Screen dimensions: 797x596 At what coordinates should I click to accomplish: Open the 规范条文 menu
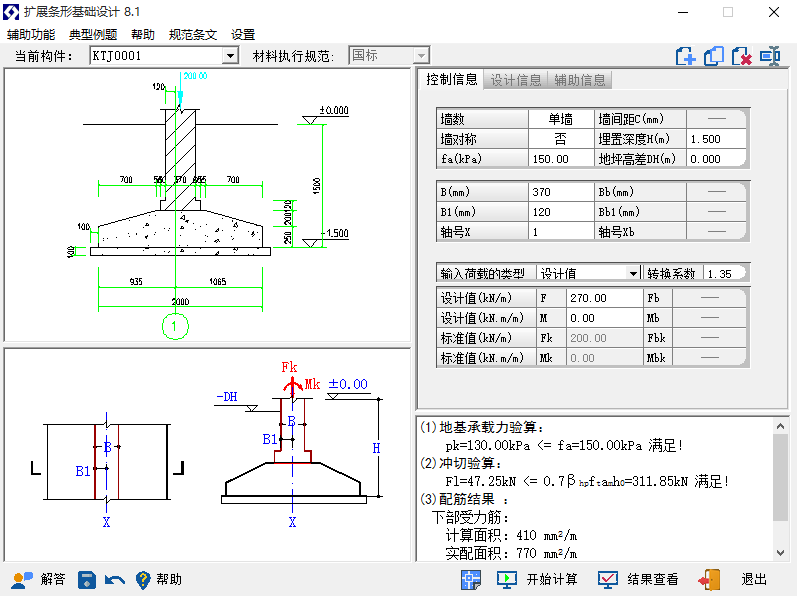click(193, 35)
